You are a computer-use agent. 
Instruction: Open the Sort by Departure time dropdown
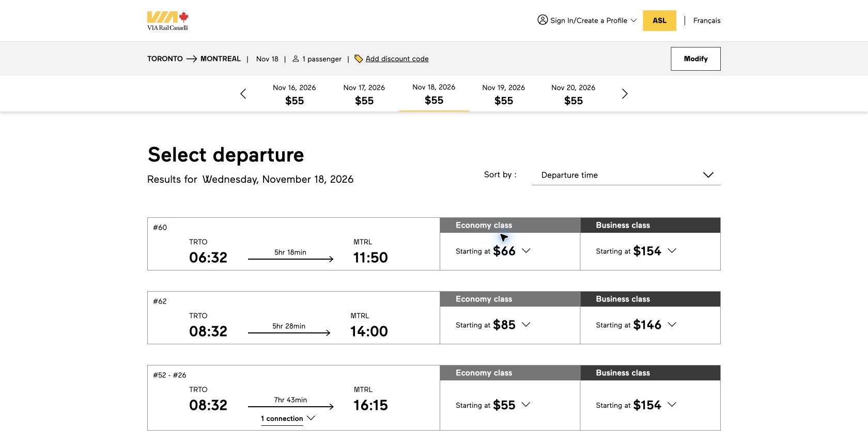(x=626, y=175)
